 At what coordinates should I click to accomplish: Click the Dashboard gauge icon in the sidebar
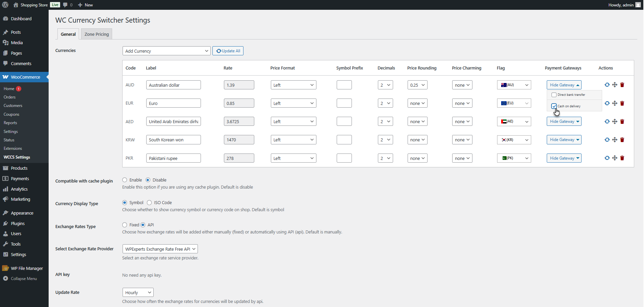[5, 19]
